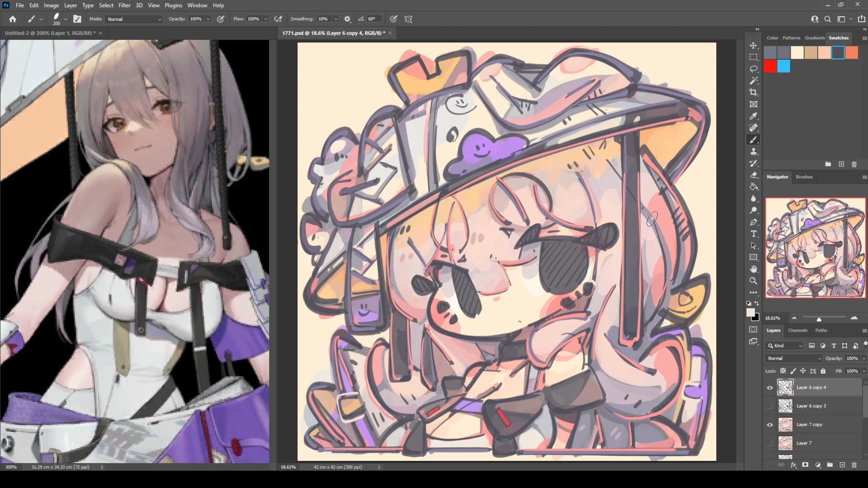Open the Layer menu
Image resolution: width=868 pixels, height=488 pixels.
[70, 5]
